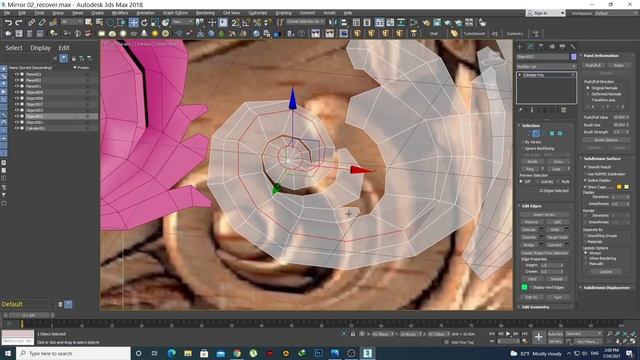Select Polygon sub-object level icon
Viewport: 640px width, 360px height.
pos(552,133)
